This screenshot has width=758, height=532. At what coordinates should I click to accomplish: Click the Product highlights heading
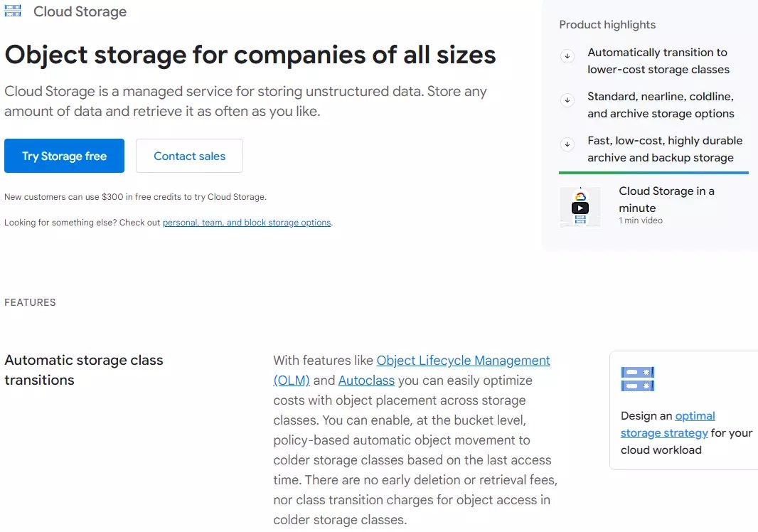[607, 24]
